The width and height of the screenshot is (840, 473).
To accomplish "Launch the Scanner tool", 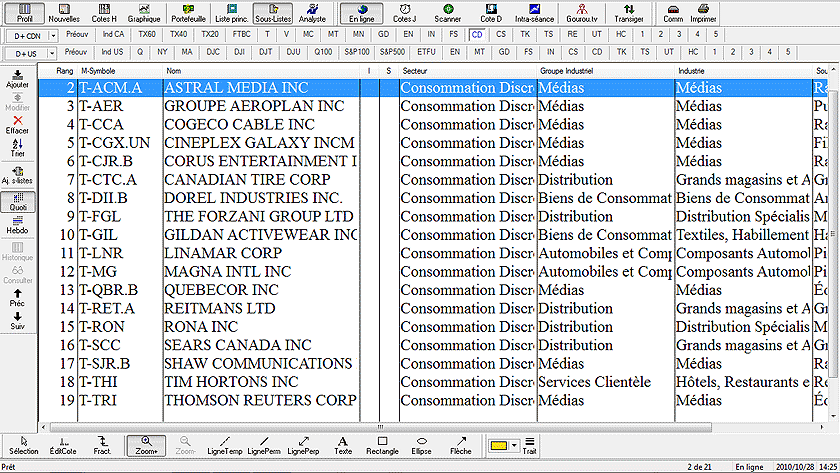I will [448, 13].
